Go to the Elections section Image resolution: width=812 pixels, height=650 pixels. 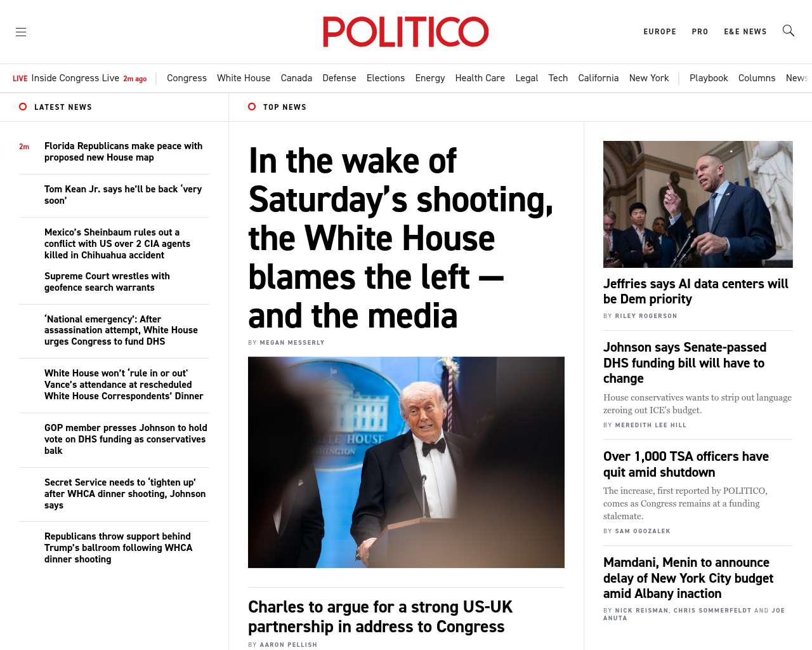tap(385, 78)
